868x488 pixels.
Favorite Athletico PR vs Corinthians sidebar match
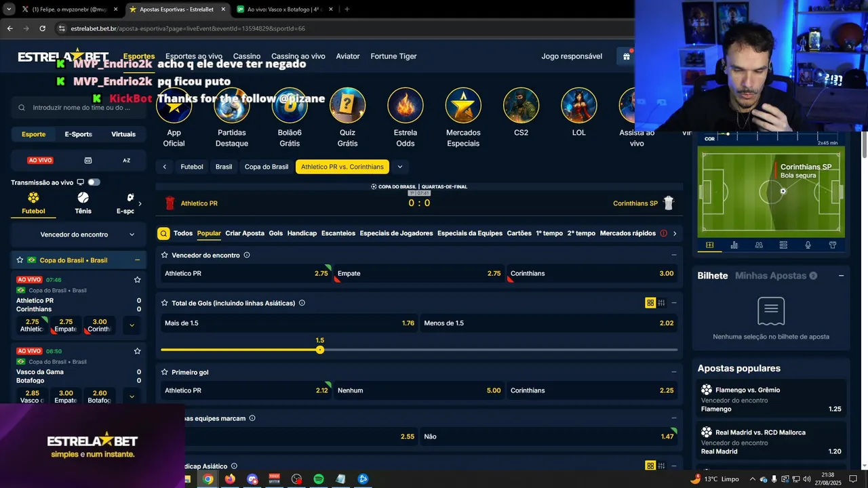point(138,280)
